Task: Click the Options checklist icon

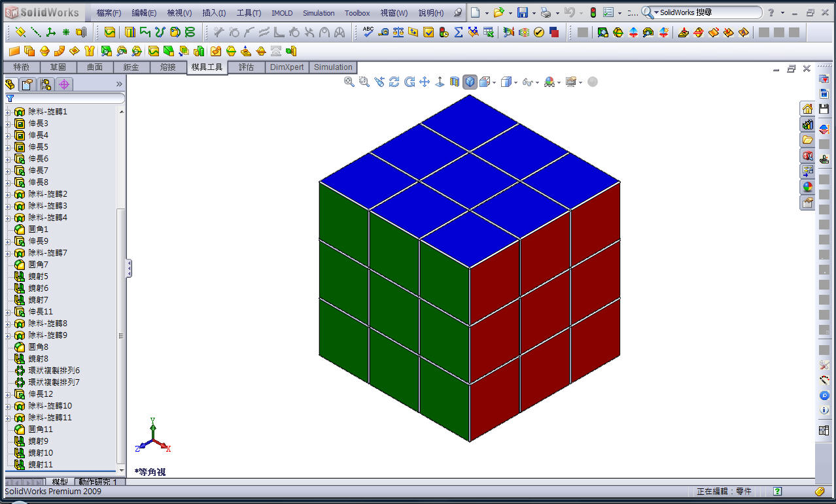Action: point(608,12)
